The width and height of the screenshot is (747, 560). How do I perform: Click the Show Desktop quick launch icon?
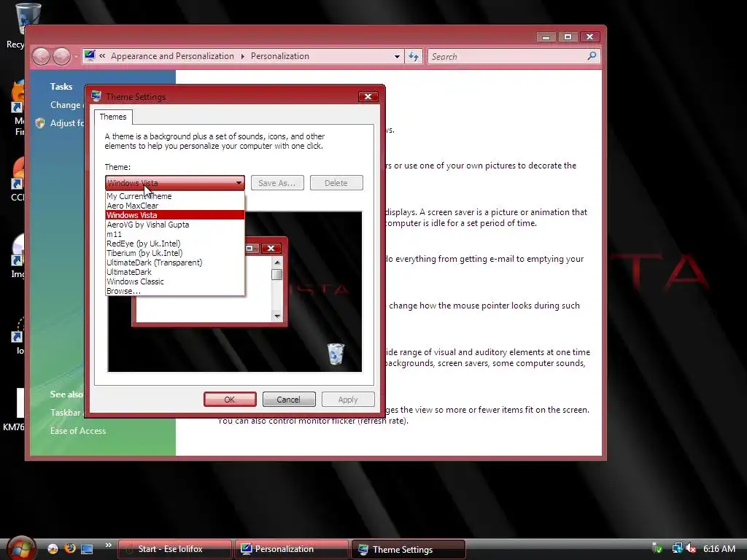[x=87, y=549]
